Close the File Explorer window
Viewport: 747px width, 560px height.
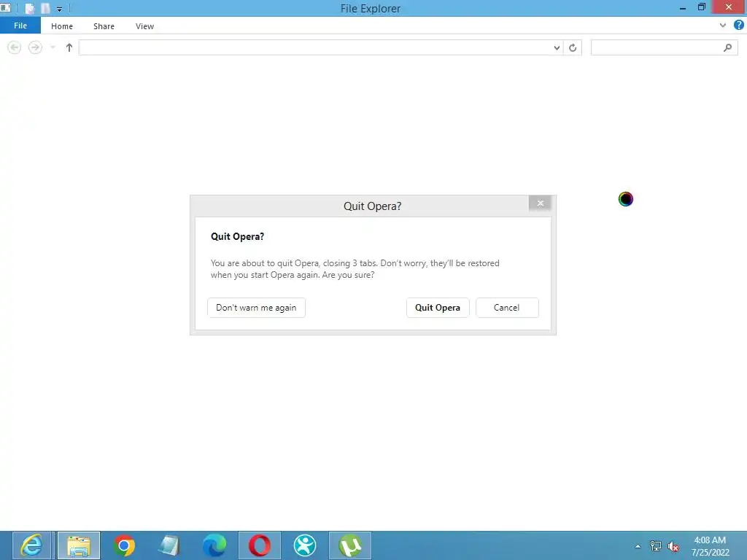pyautogui.click(x=729, y=7)
